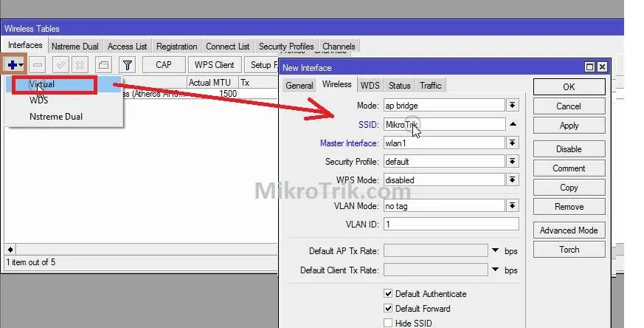Select Virtual from the add menu

[43, 84]
